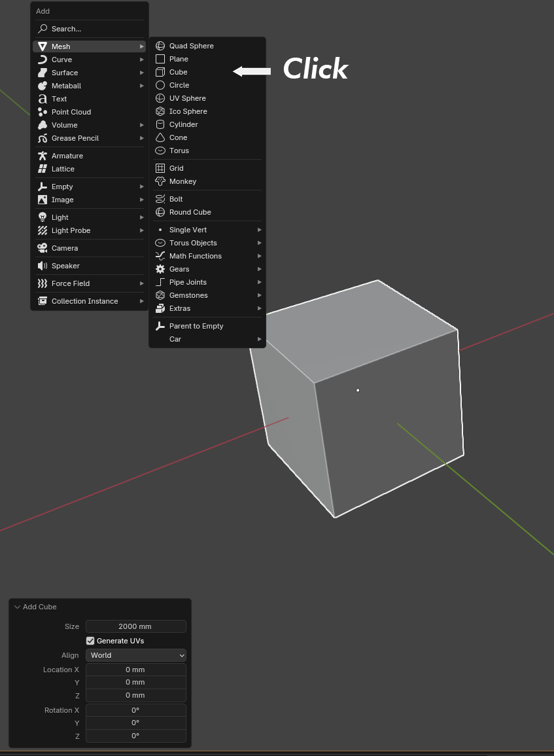
Task: Select the Cone icon
Action: tap(160, 137)
